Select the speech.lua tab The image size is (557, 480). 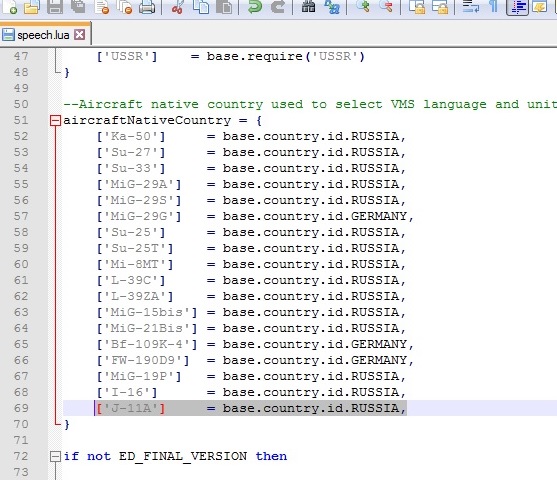click(43, 35)
